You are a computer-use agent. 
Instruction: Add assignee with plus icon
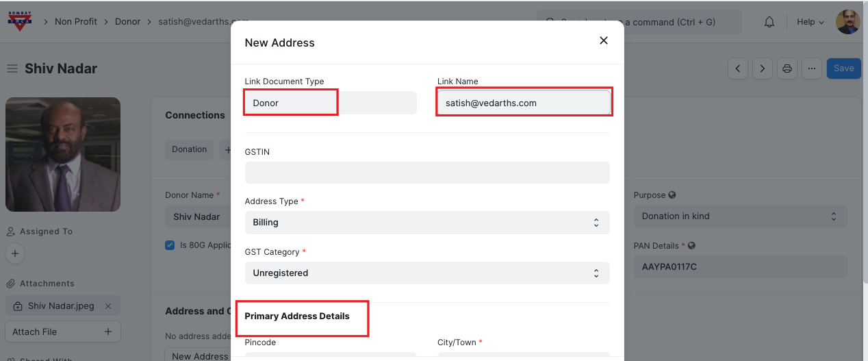click(15, 253)
